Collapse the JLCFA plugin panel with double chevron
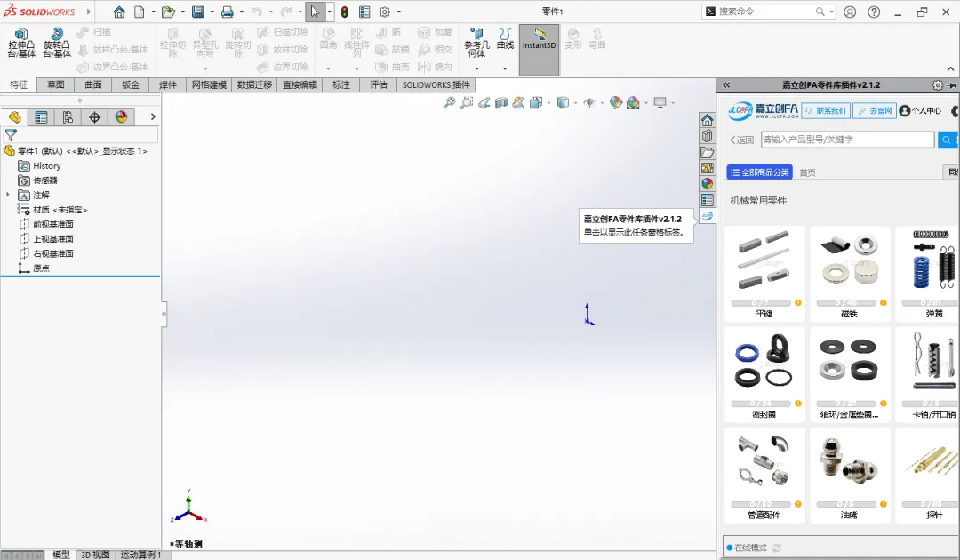The height and width of the screenshot is (560, 960). [x=726, y=85]
